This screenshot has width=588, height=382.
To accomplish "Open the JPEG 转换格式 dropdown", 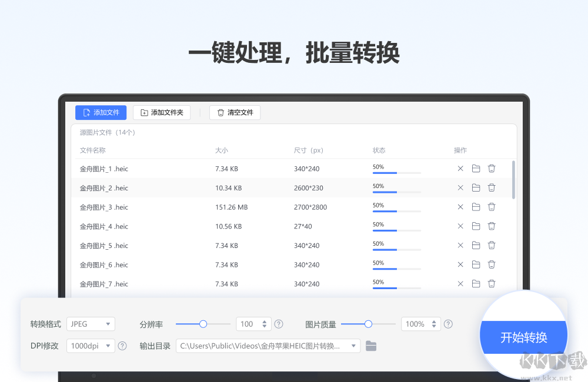I will point(91,324).
